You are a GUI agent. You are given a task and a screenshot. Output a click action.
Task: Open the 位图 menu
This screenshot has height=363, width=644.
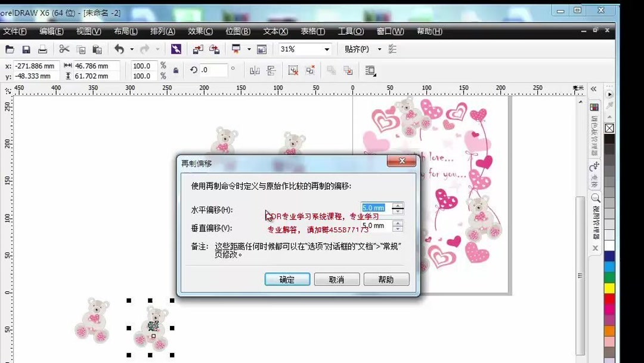pyautogui.click(x=239, y=31)
